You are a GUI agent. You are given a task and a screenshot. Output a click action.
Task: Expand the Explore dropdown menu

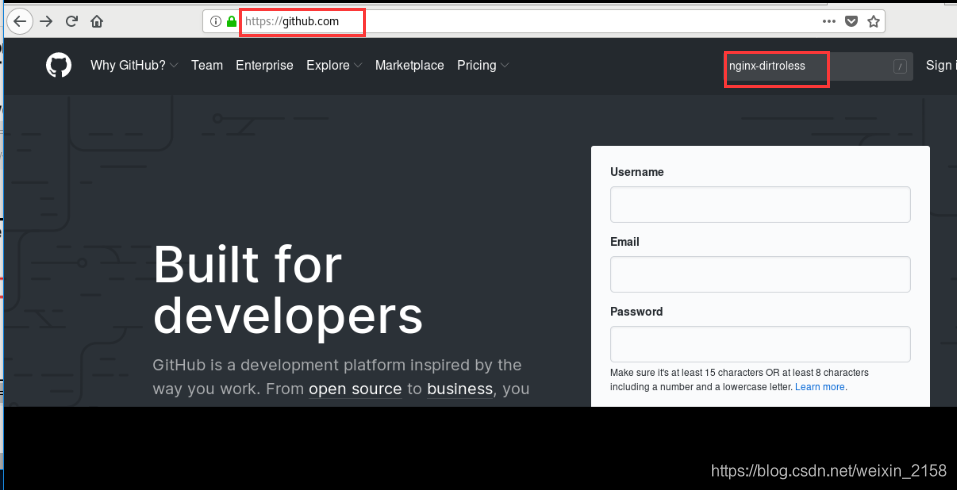(334, 65)
